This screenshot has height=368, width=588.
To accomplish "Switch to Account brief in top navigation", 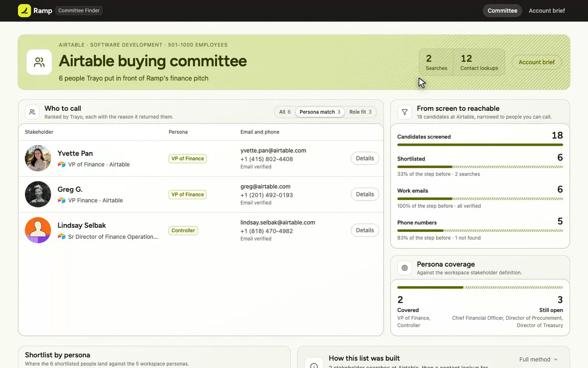I will click(547, 11).
